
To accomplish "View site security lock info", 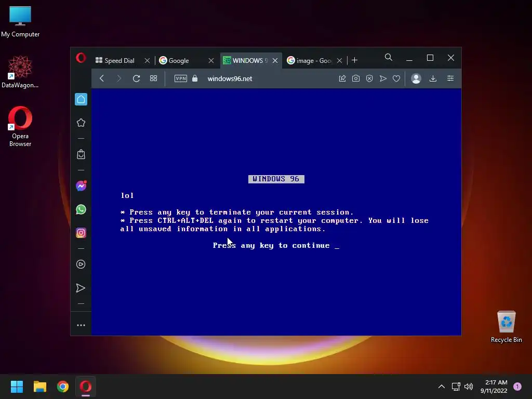I will click(195, 78).
